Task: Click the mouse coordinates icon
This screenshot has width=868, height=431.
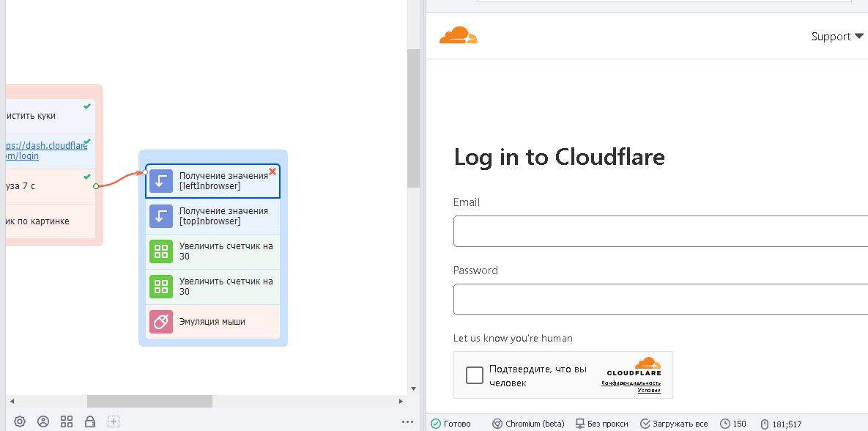Action: [x=765, y=424]
